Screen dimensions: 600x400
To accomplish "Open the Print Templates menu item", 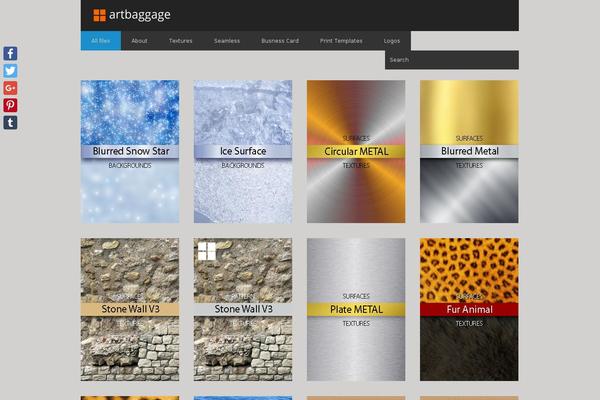I will point(341,41).
